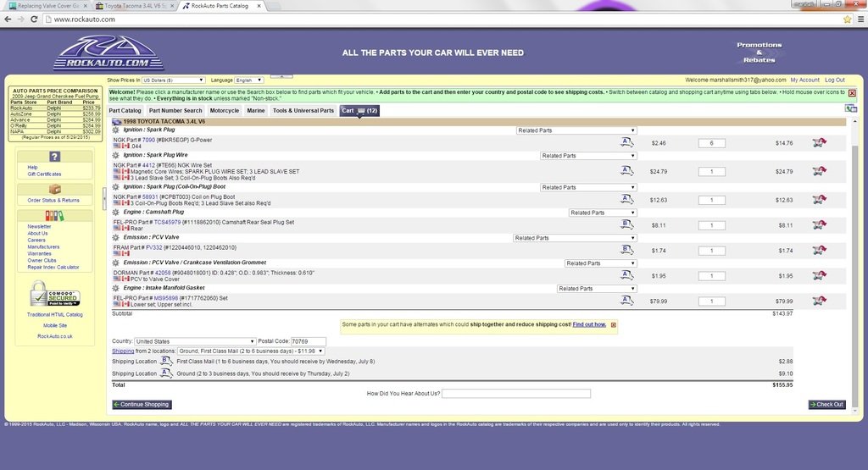Remove NGK 58931 coil boot via cart icon
The height and width of the screenshot is (470, 868).
click(820, 200)
